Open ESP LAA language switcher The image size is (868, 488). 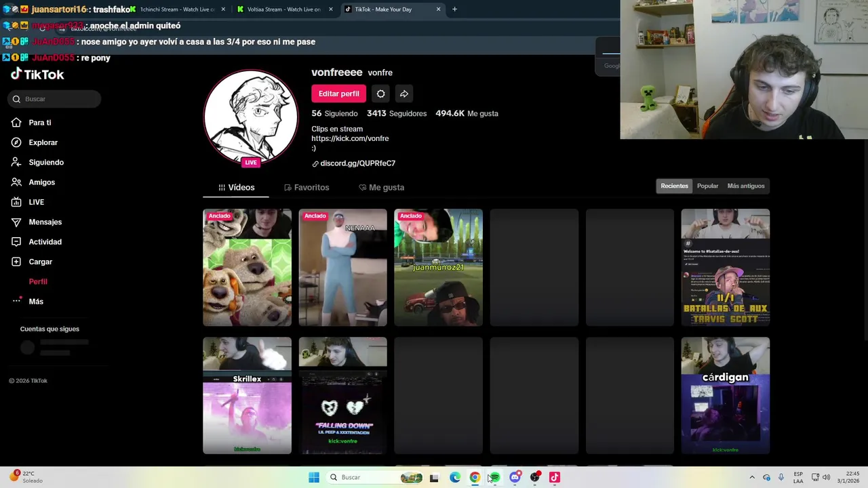point(798,477)
